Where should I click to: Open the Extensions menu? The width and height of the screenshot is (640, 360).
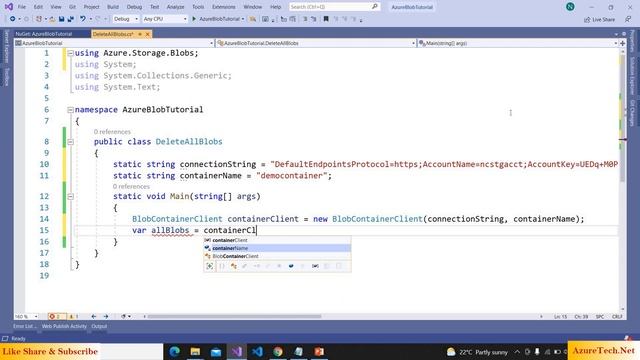pos(224,7)
